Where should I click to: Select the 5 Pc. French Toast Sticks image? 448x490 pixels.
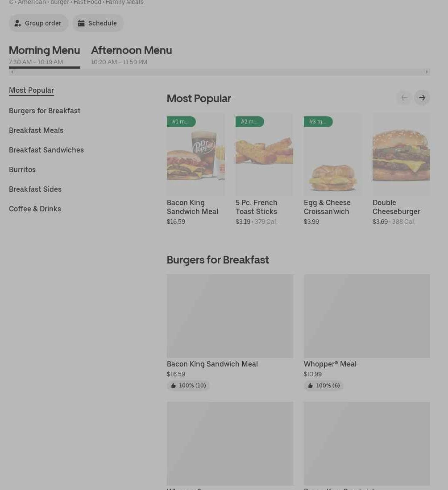click(x=264, y=154)
